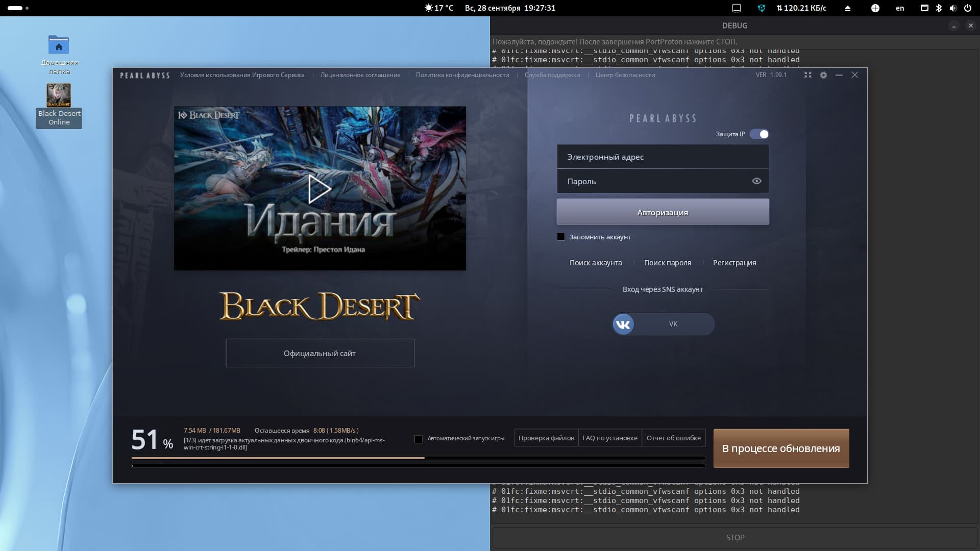Click the Bluetooth icon in top bar
The image size is (980, 551).
pos(939,8)
